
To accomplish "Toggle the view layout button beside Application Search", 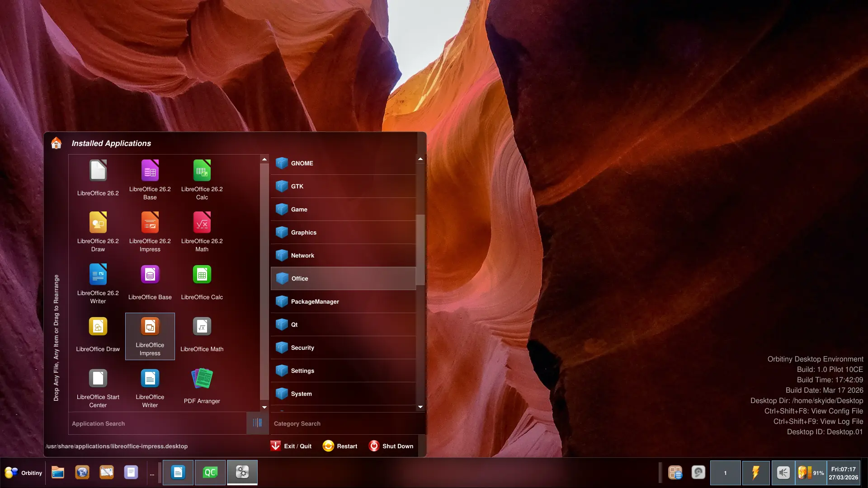I will [257, 423].
